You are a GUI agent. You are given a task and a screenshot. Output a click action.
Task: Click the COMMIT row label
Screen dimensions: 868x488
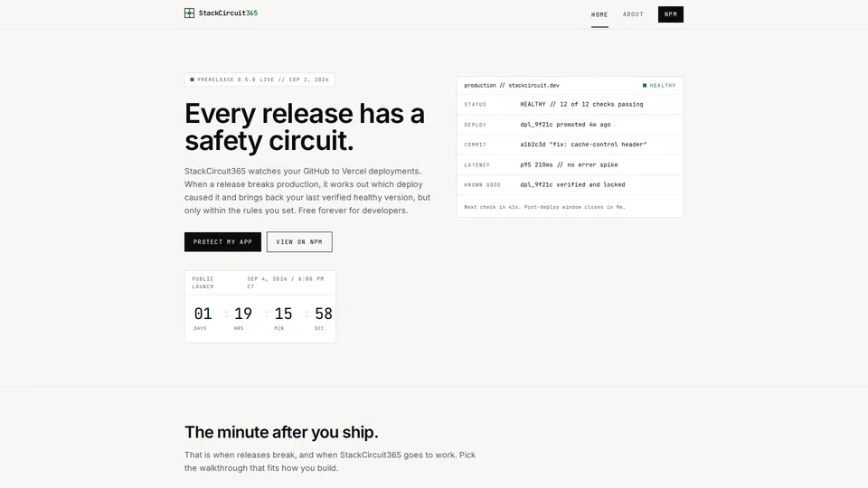(x=475, y=145)
